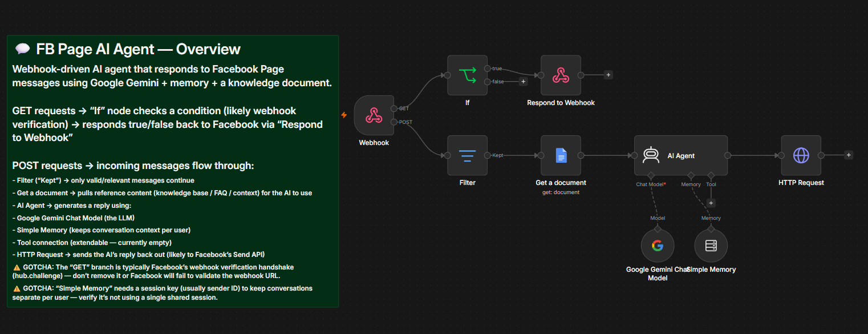Open the Filter node

click(x=467, y=155)
